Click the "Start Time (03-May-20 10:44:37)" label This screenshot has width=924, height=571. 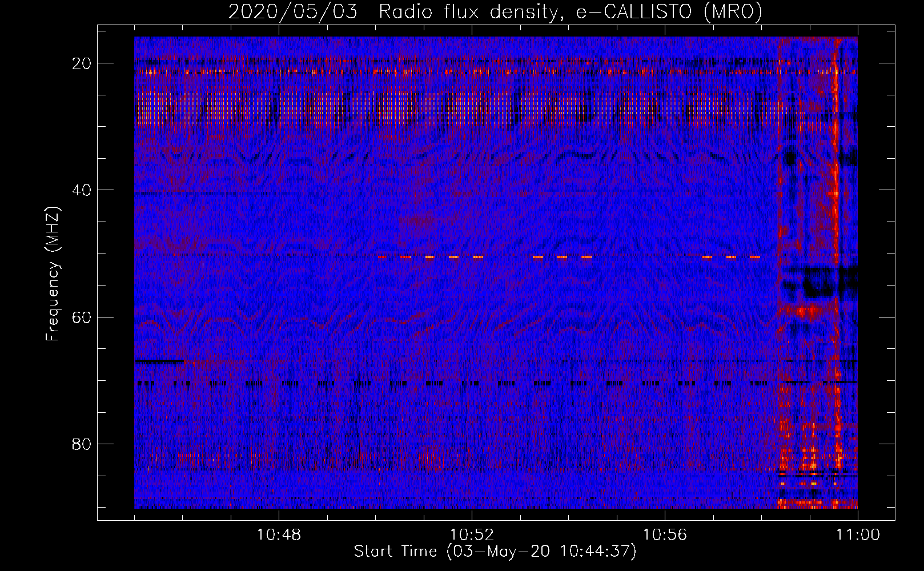point(495,552)
